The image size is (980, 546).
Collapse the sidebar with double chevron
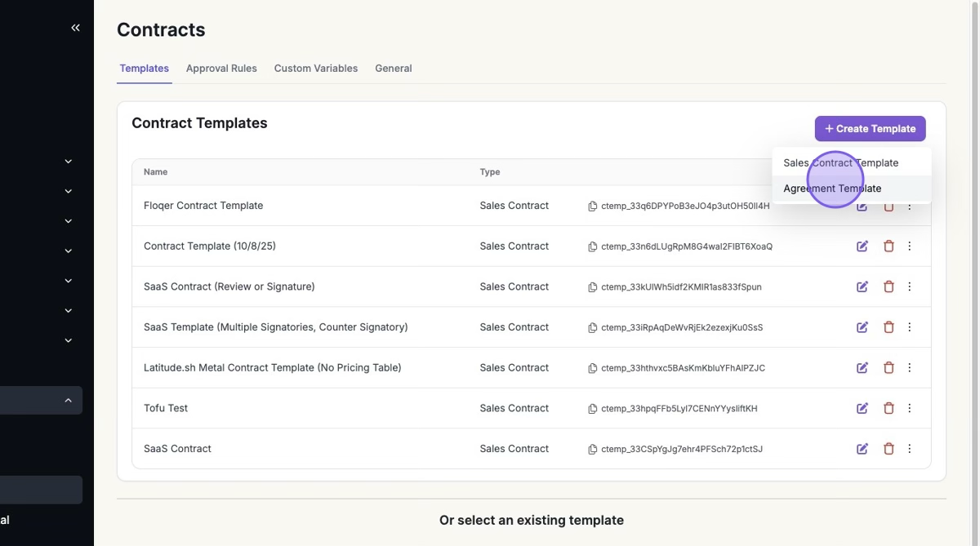75,28
